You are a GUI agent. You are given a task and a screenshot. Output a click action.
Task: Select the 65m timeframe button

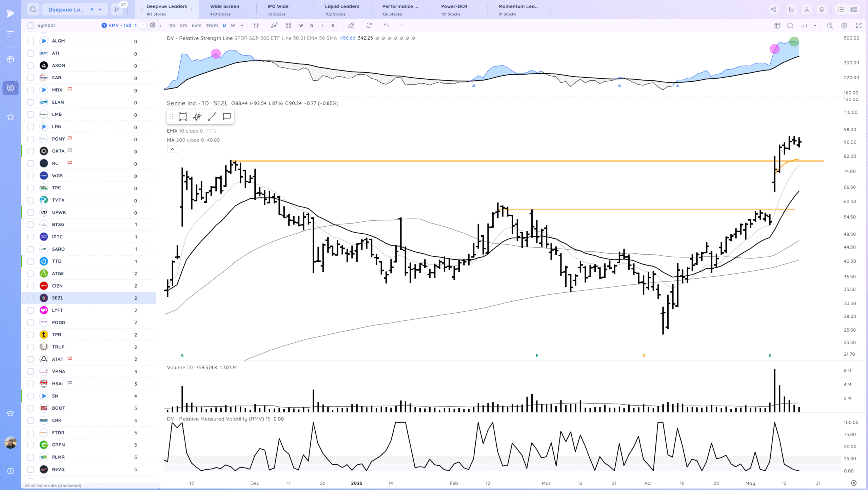(196, 25)
